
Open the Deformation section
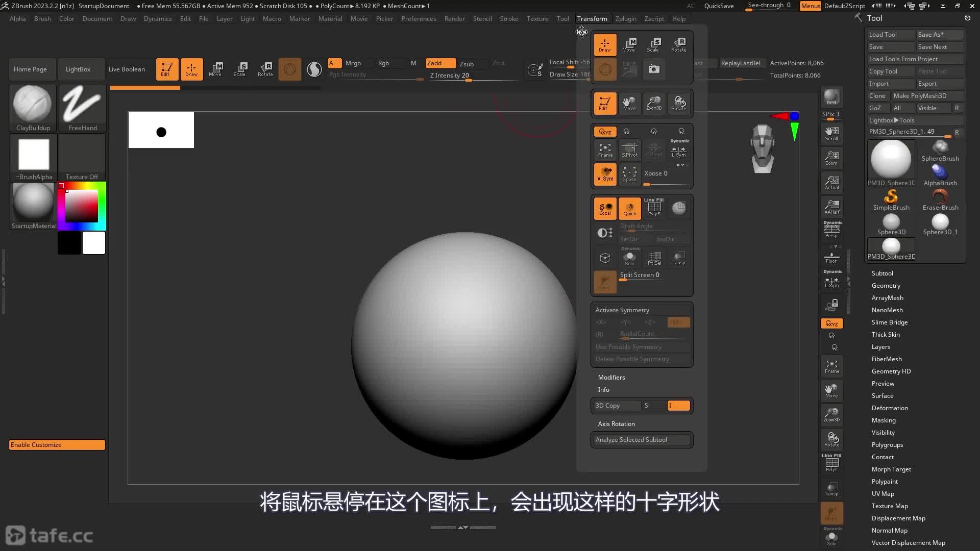(x=890, y=408)
